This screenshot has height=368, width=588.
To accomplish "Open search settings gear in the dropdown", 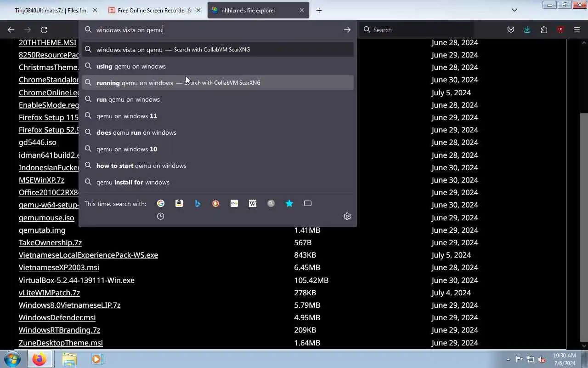I will point(347,216).
